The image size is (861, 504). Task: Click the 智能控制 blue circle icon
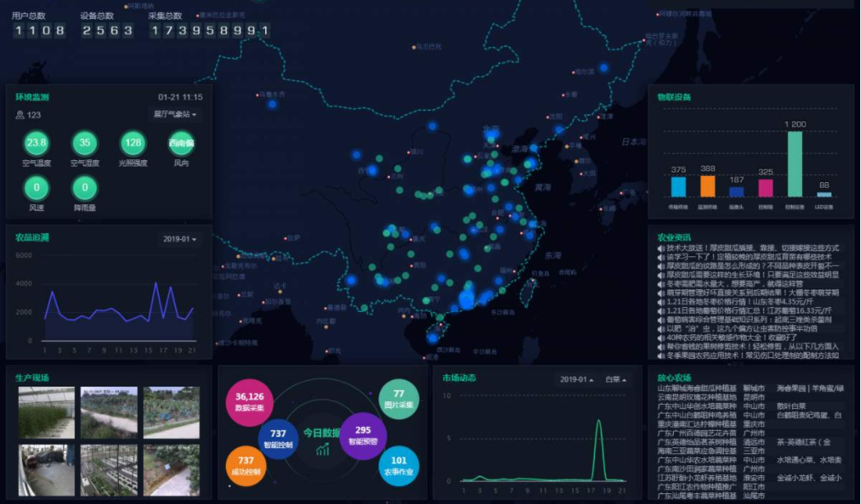279,436
